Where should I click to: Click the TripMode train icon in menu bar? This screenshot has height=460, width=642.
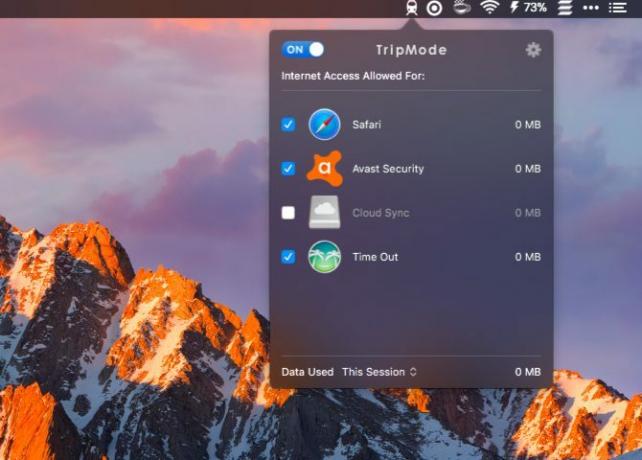pyautogui.click(x=411, y=8)
